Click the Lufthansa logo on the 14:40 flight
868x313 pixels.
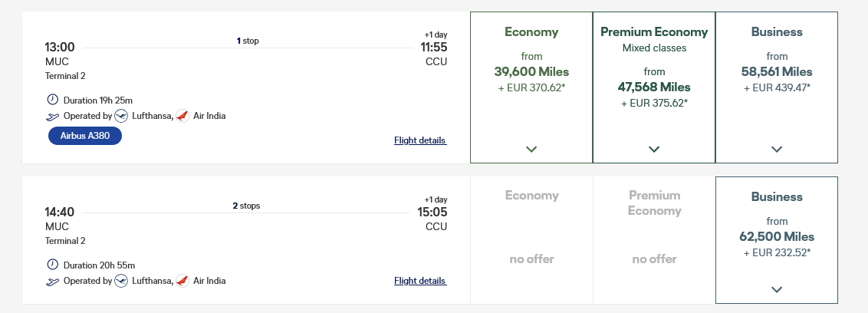click(x=121, y=281)
